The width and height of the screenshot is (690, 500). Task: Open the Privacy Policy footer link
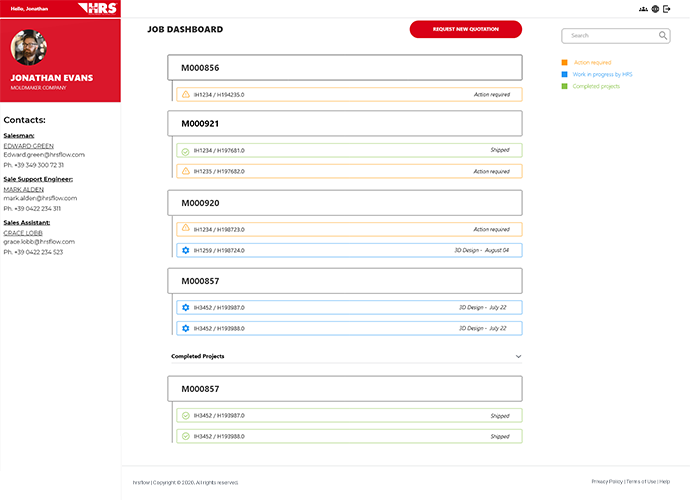606,482
